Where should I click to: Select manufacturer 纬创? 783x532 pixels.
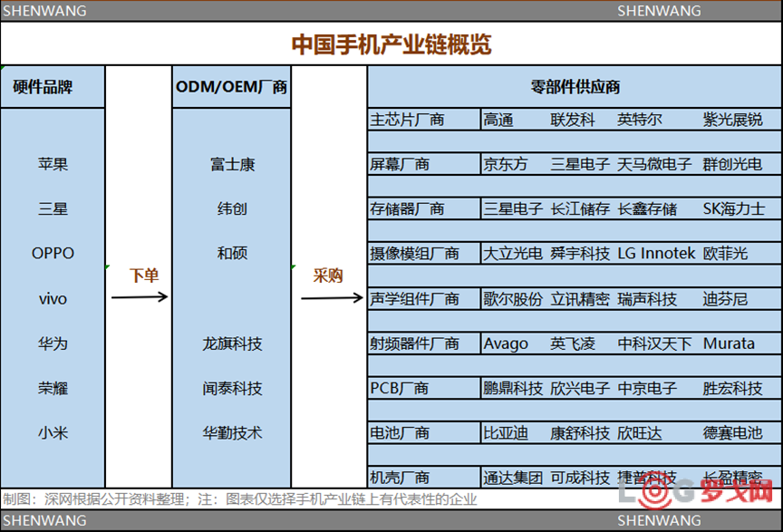coord(232,208)
